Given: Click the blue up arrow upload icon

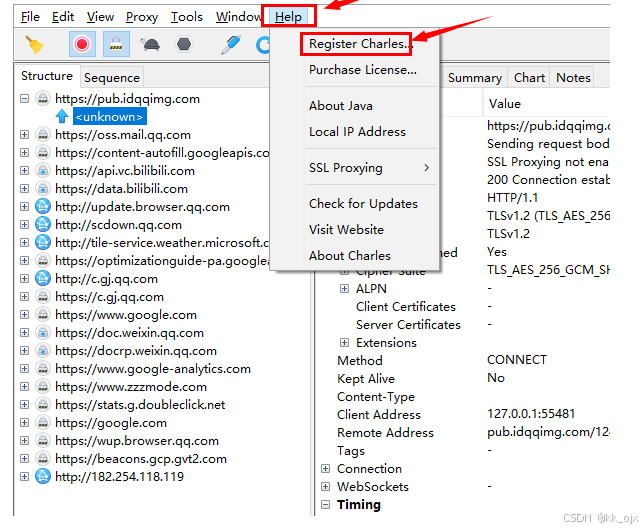Looking at the screenshot, I should point(62,116).
